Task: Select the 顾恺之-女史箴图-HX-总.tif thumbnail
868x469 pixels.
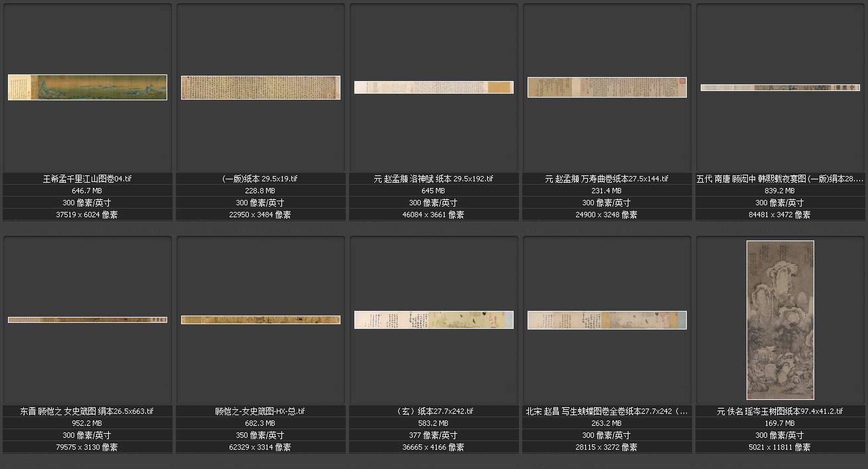Action: click(x=260, y=320)
